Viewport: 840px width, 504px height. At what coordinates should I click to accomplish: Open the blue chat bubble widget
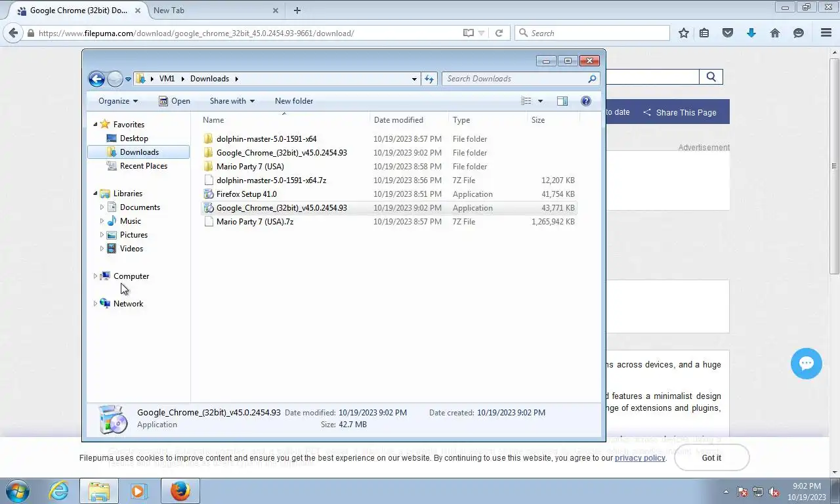click(807, 364)
